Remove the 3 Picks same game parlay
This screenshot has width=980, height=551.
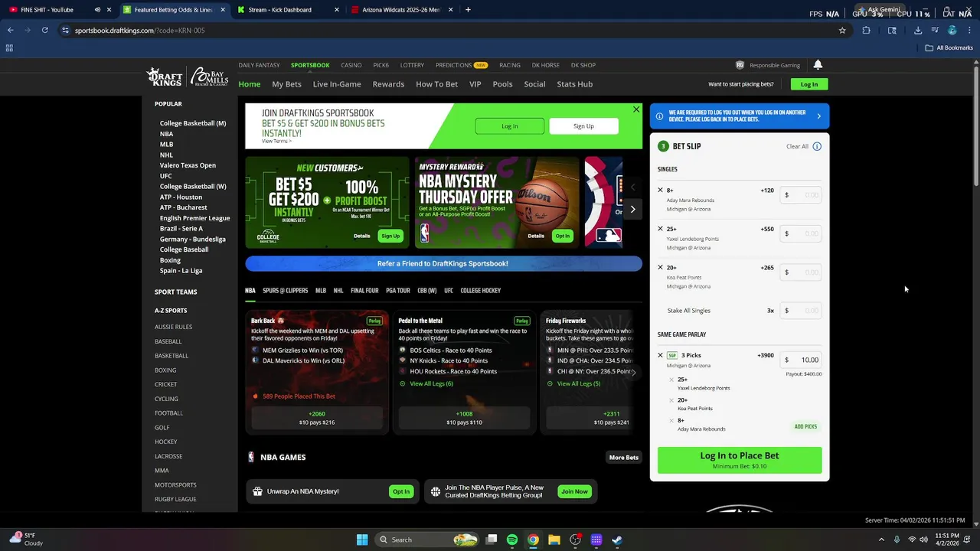tap(660, 355)
